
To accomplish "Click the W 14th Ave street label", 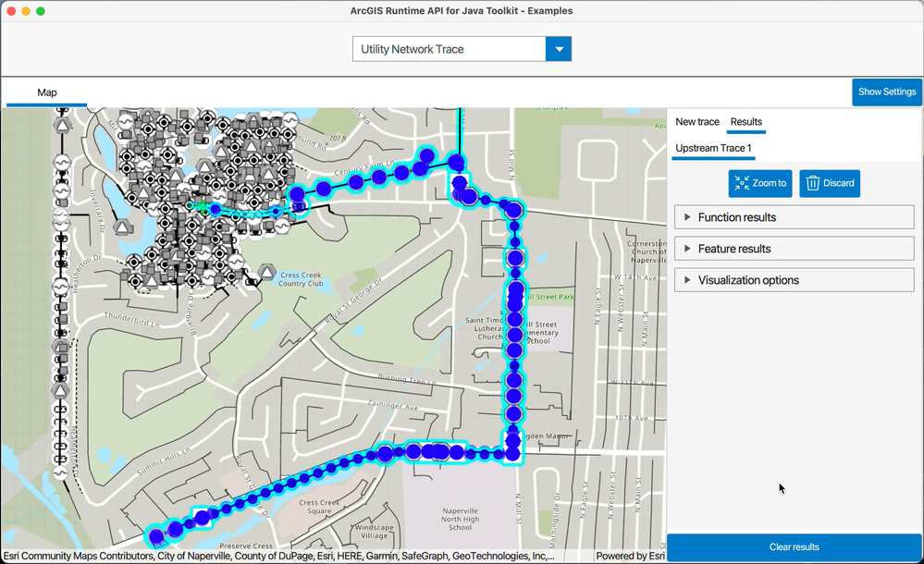I will (x=635, y=277).
